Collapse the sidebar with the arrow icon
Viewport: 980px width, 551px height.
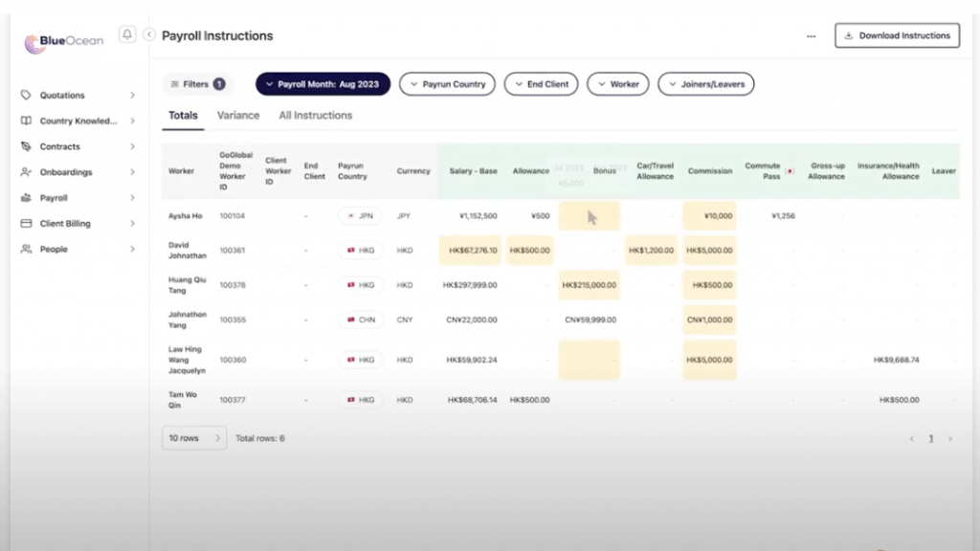(148, 34)
